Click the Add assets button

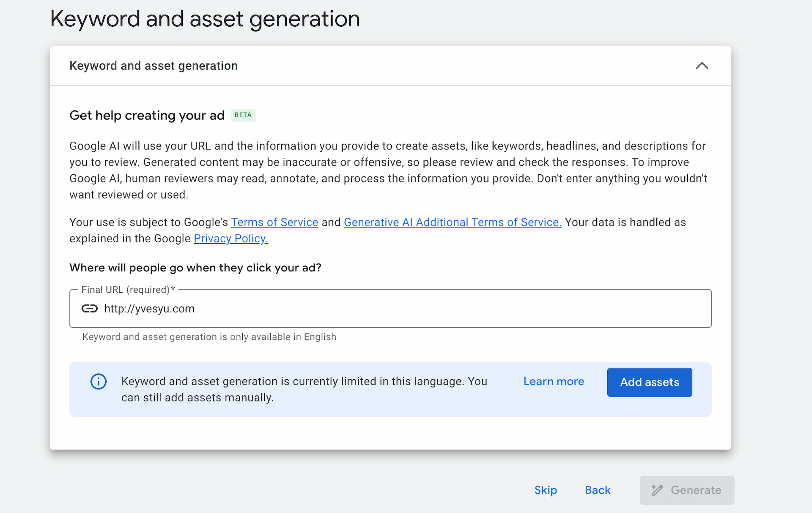(x=650, y=382)
